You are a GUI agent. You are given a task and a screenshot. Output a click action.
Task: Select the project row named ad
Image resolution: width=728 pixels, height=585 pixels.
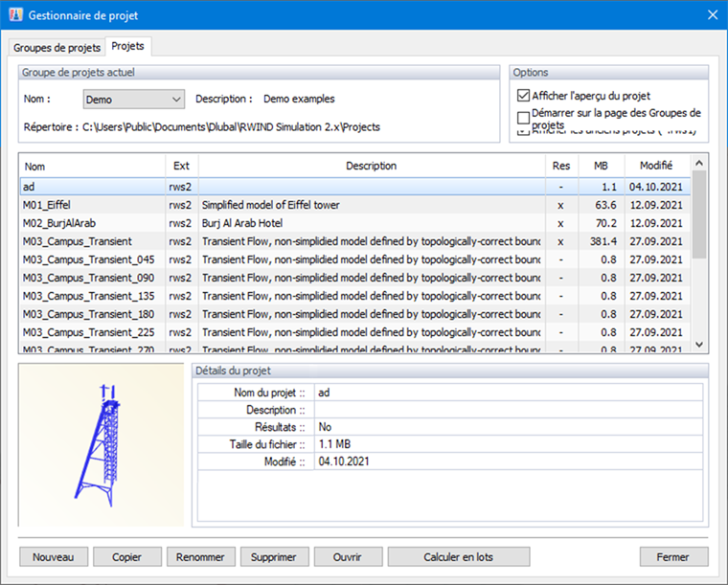pos(354,187)
